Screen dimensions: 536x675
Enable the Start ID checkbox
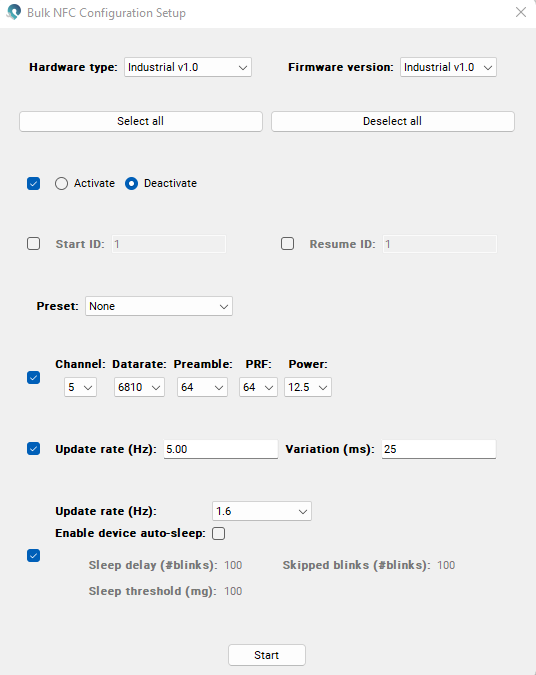tap(34, 244)
